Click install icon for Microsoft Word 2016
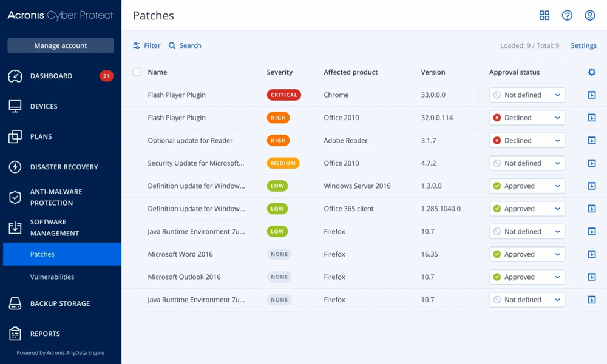 591,255
